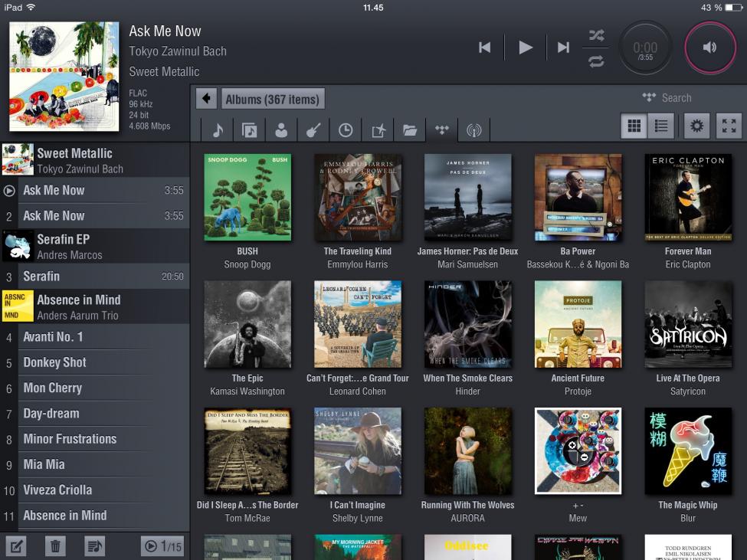Open the albums tab icon
The width and height of the screenshot is (747, 560).
[249, 130]
